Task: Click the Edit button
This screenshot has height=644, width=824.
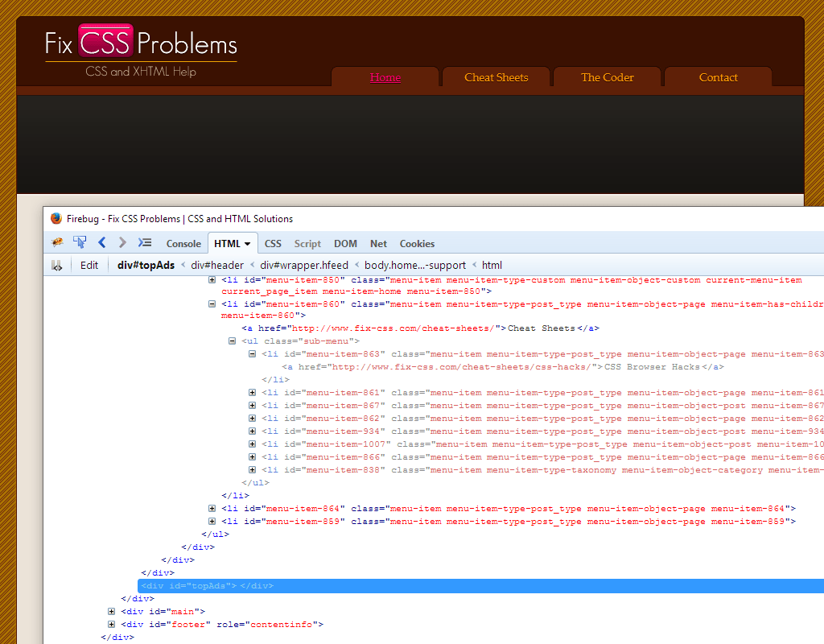Action: click(x=89, y=264)
